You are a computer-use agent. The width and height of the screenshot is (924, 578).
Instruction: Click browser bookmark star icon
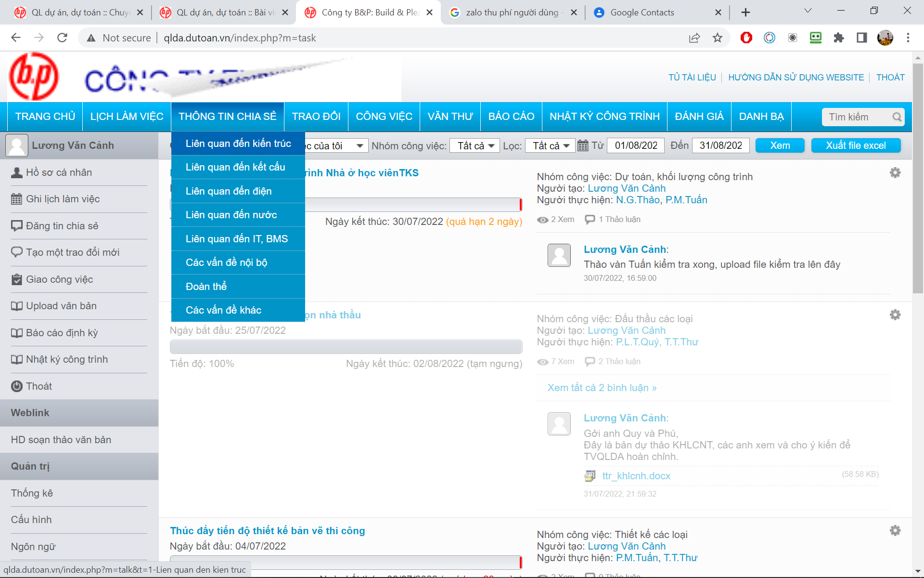point(718,38)
